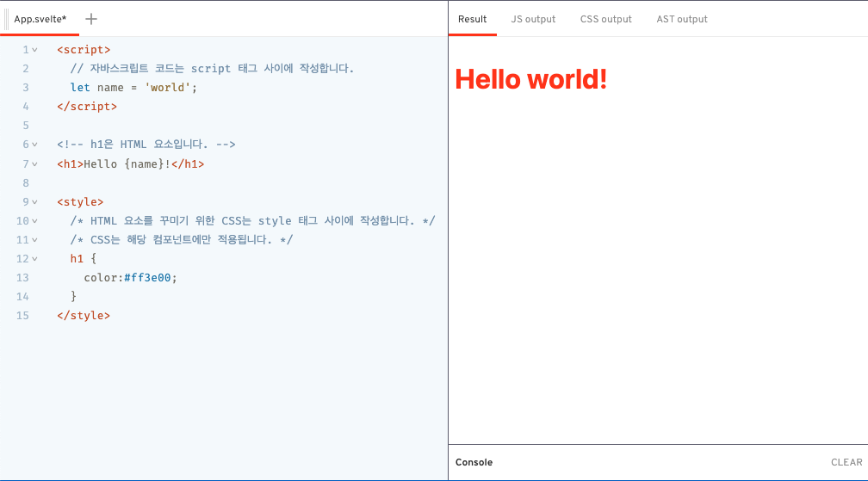Screen dimensions: 868x481
Task: Click the closing </script> tag
Action: point(87,106)
